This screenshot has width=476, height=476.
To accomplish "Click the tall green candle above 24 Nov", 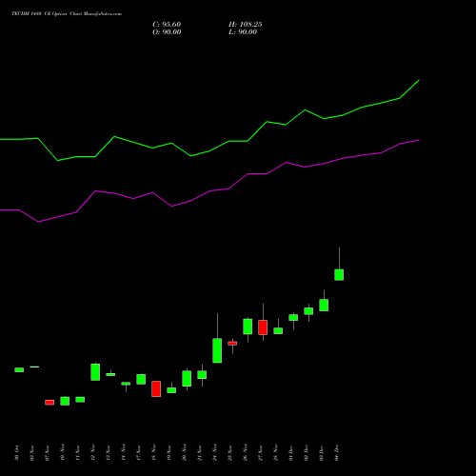I will click(x=217, y=350).
